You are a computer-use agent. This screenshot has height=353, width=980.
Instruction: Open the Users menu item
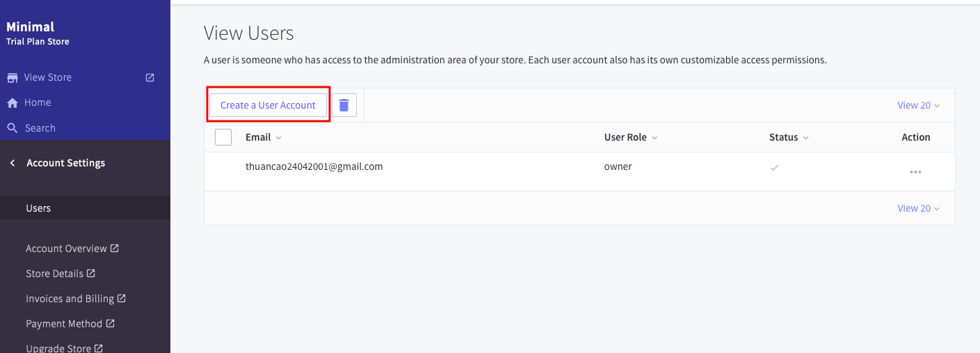click(x=38, y=208)
